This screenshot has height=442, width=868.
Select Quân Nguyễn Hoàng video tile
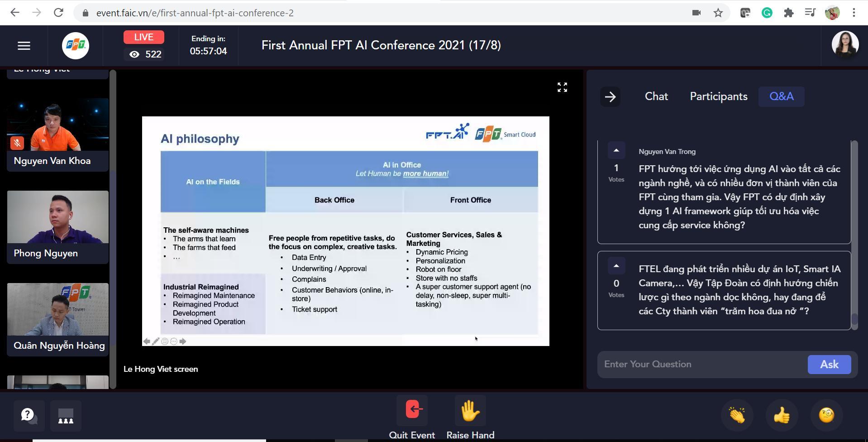pyautogui.click(x=58, y=319)
